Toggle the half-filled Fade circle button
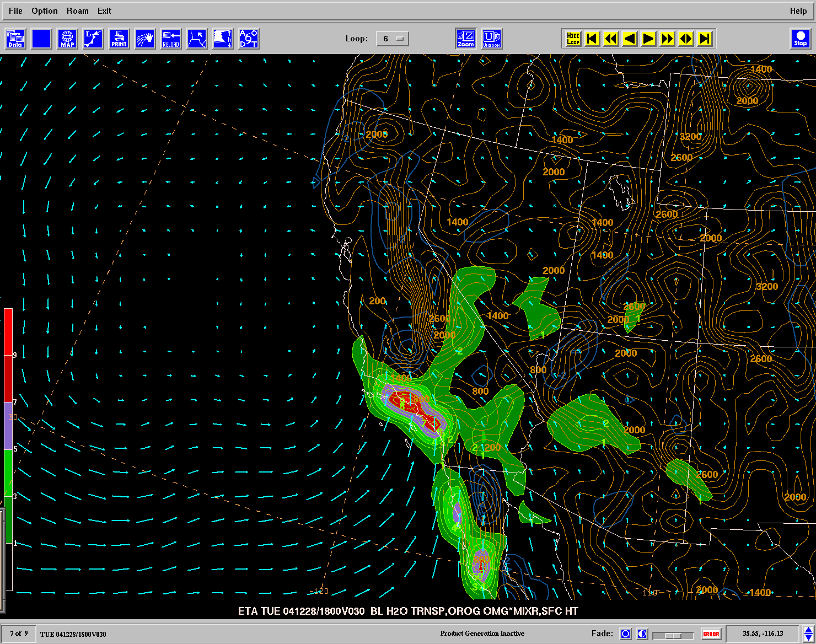Viewport: 816px width, 644px height. tap(642, 634)
